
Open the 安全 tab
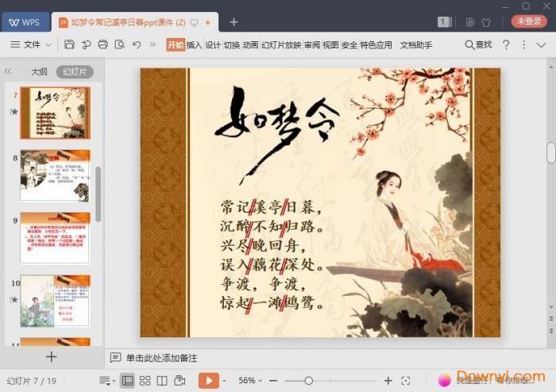tap(349, 45)
